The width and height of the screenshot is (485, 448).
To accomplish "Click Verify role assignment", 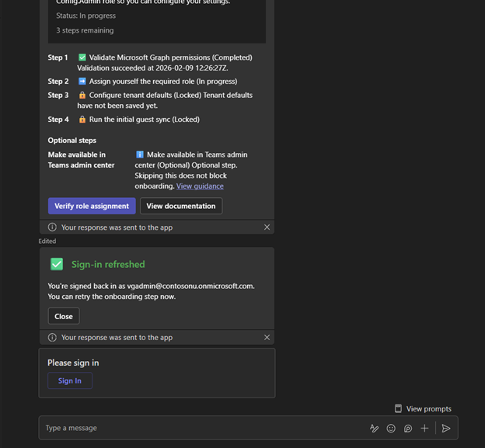I will [x=92, y=206].
